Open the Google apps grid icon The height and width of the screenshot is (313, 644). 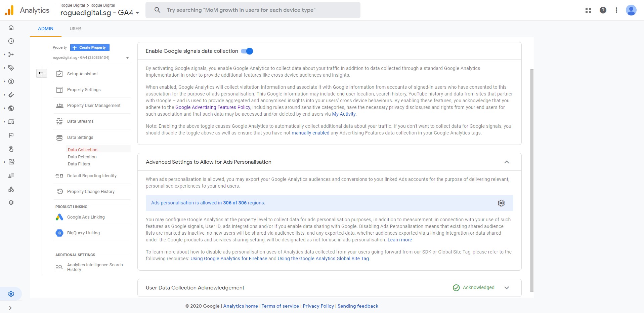point(588,10)
